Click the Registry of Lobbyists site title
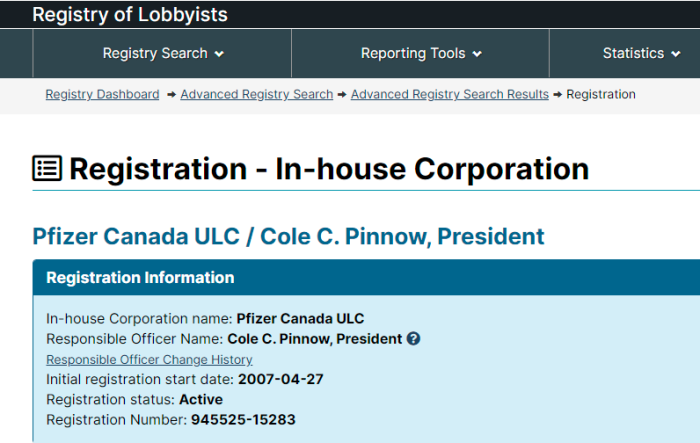This screenshot has width=700, height=443. click(x=130, y=15)
